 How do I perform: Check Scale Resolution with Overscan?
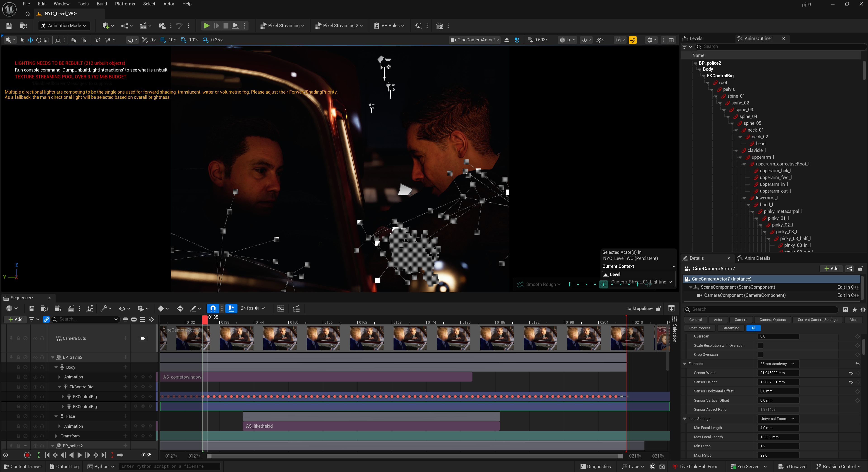760,345
